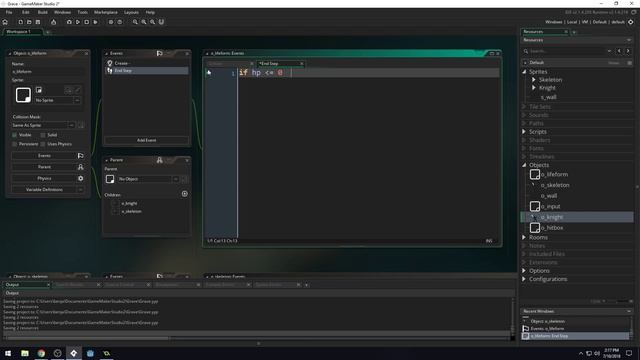Click the sprite preview thumbnail of o_lifeform
640x360 pixels.
pos(23,95)
